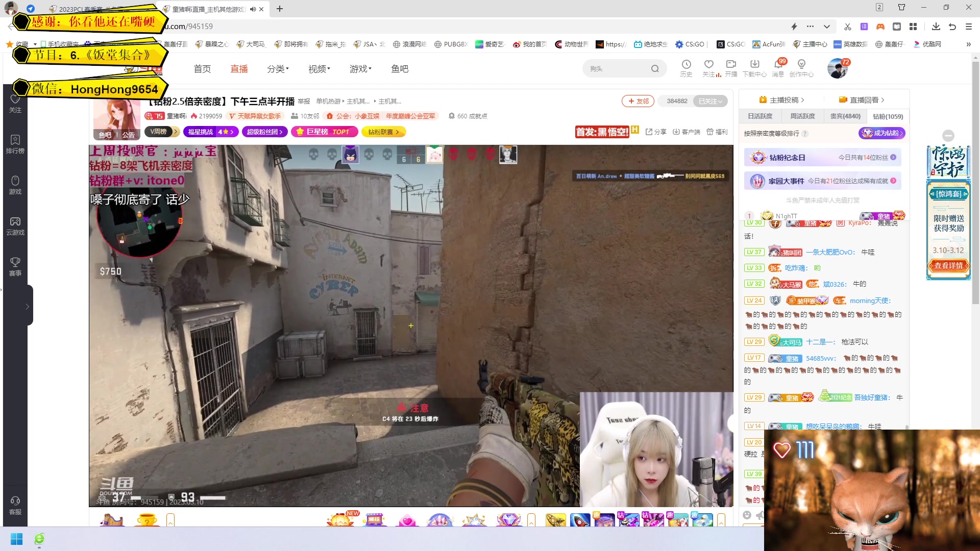
Task: Expand the 分类 navigation dropdown
Action: (278, 69)
